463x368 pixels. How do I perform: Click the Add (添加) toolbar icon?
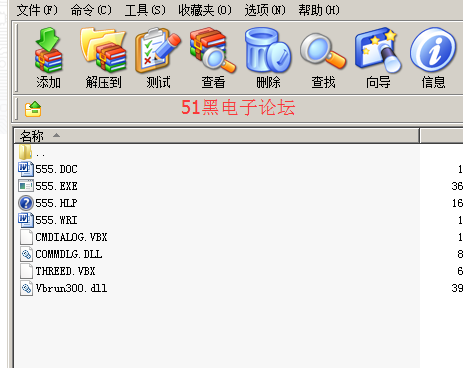click(x=48, y=50)
